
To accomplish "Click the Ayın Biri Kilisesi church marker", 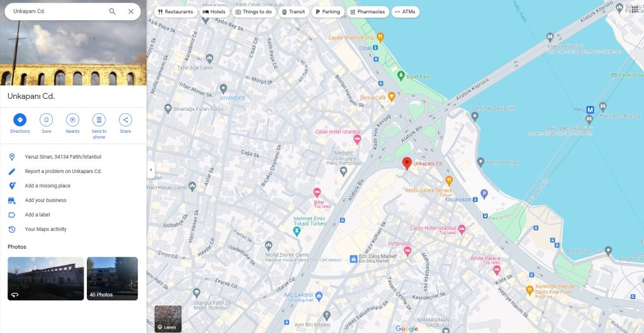I will click(326, 315).
